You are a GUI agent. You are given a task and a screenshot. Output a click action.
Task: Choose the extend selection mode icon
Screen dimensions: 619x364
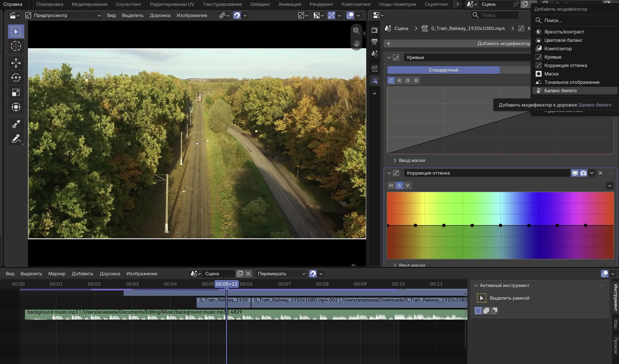[486, 311]
